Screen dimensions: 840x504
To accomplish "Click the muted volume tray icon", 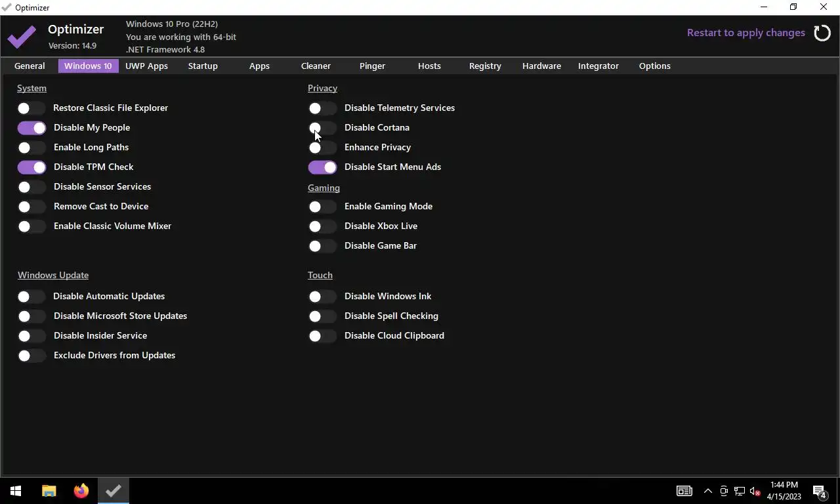I will (x=755, y=491).
